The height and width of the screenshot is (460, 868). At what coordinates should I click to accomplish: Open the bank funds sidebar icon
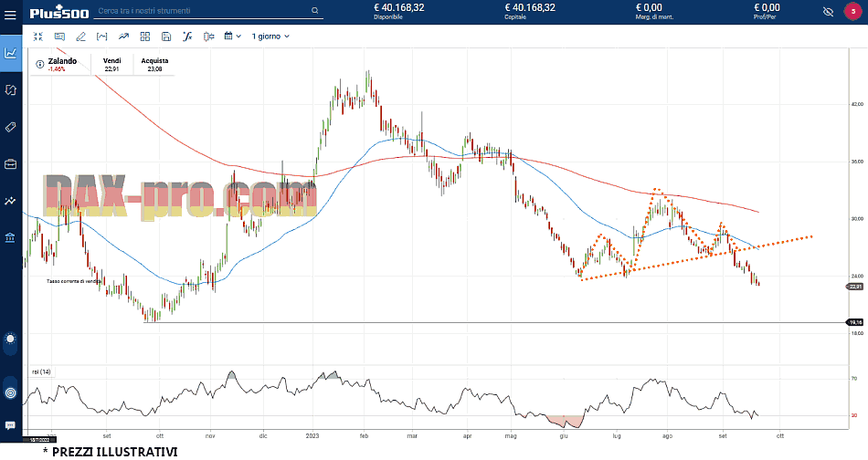pyautogui.click(x=11, y=237)
